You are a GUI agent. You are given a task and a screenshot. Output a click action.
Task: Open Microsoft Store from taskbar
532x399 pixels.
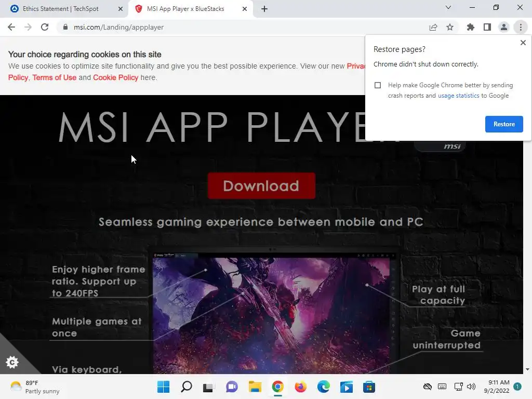[x=369, y=387]
